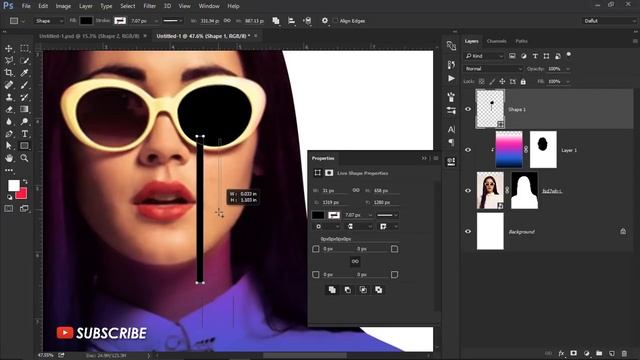Open the layer Kind filter dropdown
Screen dimensions: 640x360
pyautogui.click(x=484, y=56)
